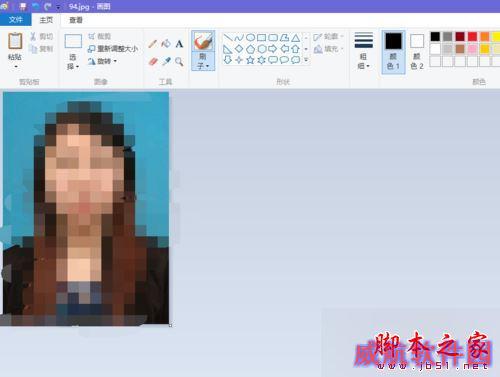Select the Text tool
Viewport: 500px width, 377px height.
[x=179, y=44]
